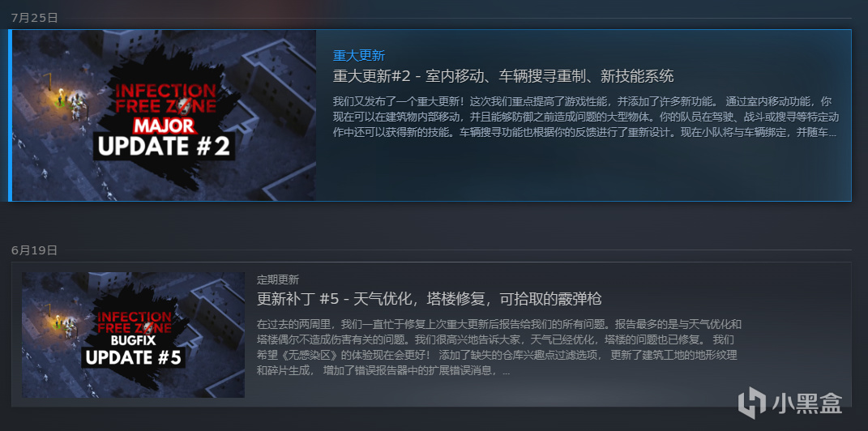
Task: Click the Infection Free Zone logo in Major Update image
Action: coord(165,100)
